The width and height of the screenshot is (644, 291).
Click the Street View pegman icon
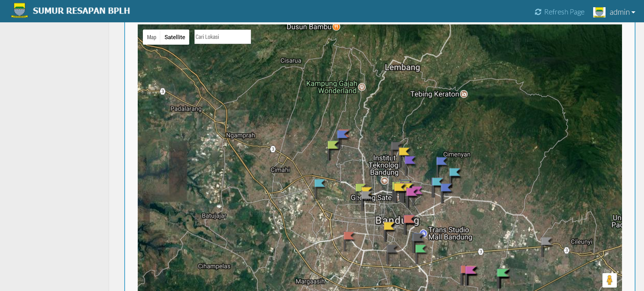(609, 280)
